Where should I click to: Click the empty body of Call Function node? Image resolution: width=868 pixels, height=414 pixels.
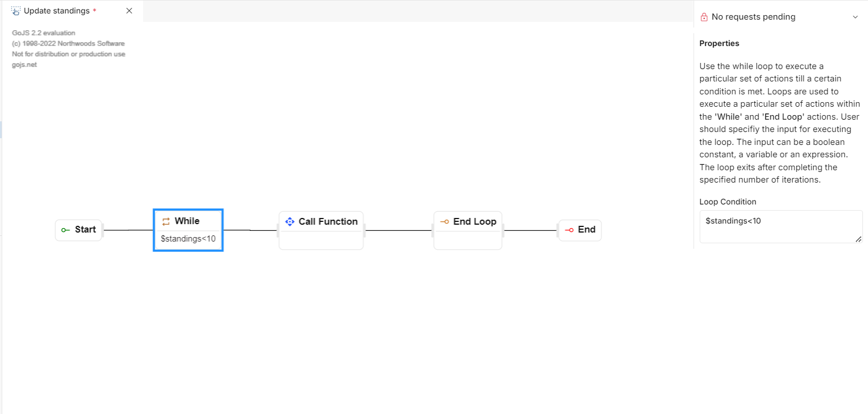click(321, 240)
